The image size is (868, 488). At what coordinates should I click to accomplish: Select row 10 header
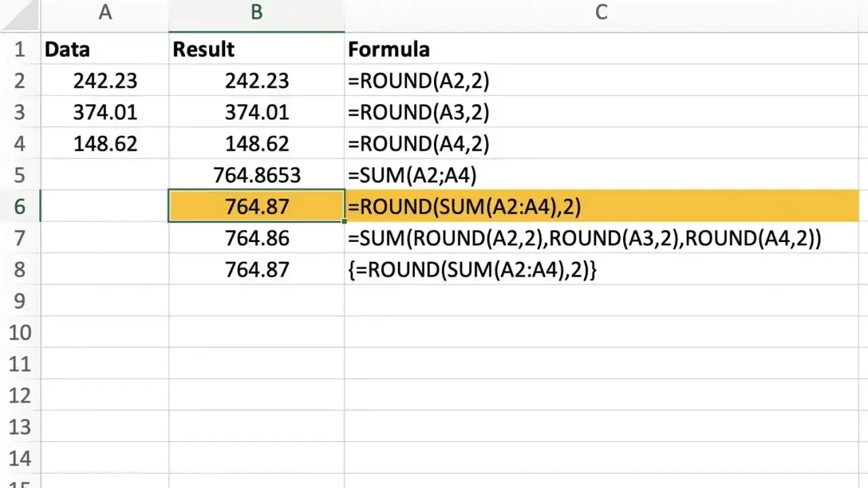tap(20, 333)
